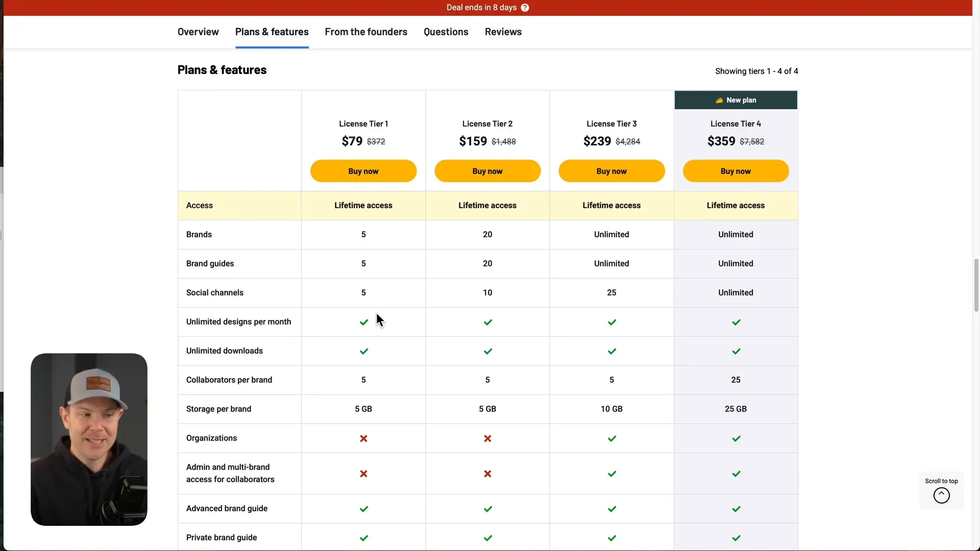This screenshot has width=980, height=551.
Task: Click Tier 2 Private brand guide checkmark
Action: [x=487, y=538]
